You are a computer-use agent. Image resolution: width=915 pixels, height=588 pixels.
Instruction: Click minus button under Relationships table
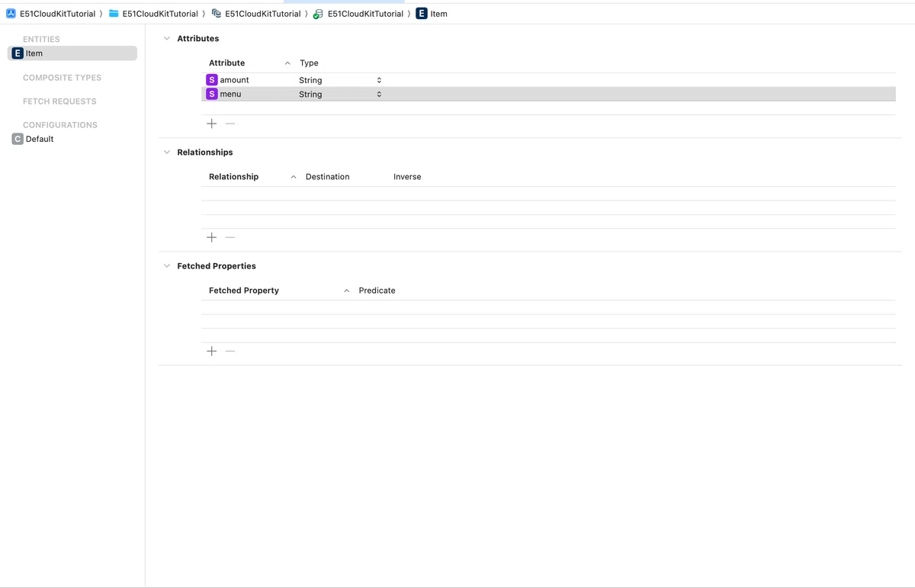(230, 237)
